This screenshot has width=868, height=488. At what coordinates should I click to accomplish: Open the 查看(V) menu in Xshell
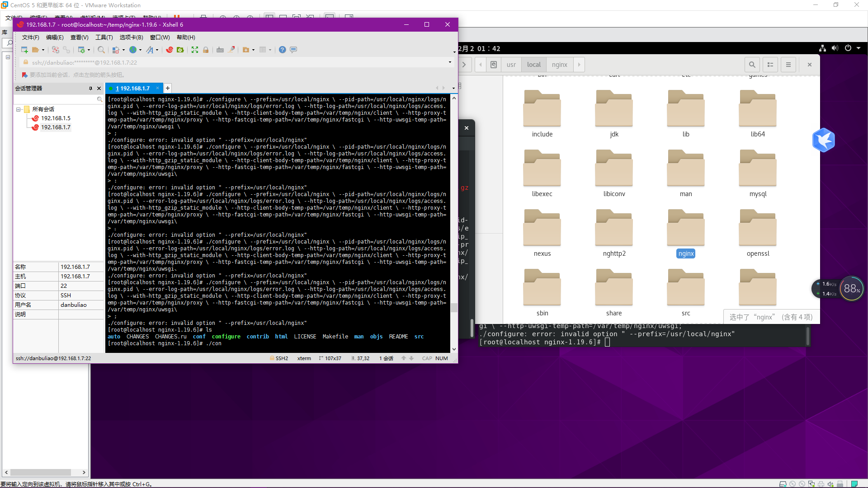80,38
